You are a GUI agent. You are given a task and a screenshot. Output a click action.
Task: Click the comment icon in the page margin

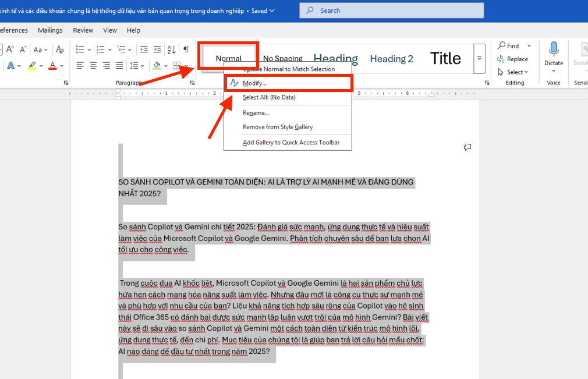467,147
